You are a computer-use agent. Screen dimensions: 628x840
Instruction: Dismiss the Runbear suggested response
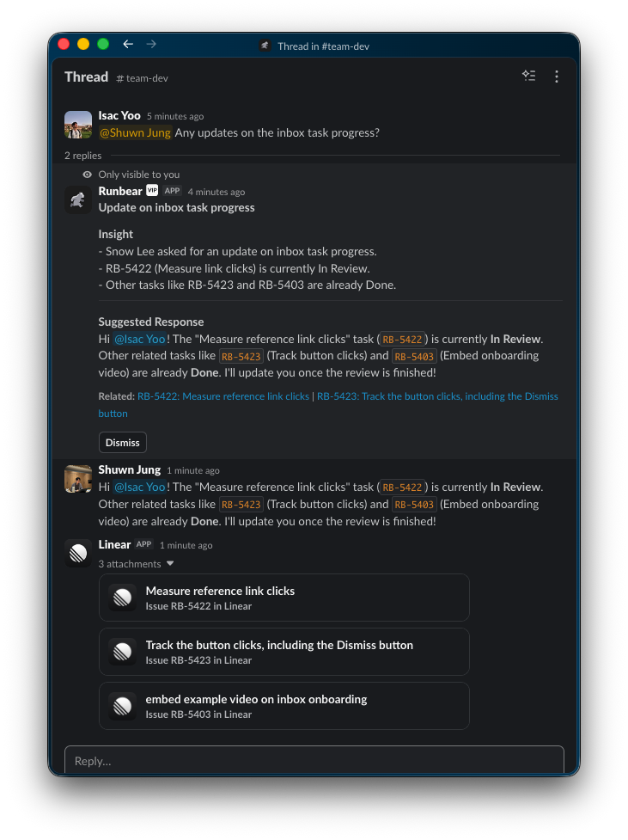click(x=122, y=443)
